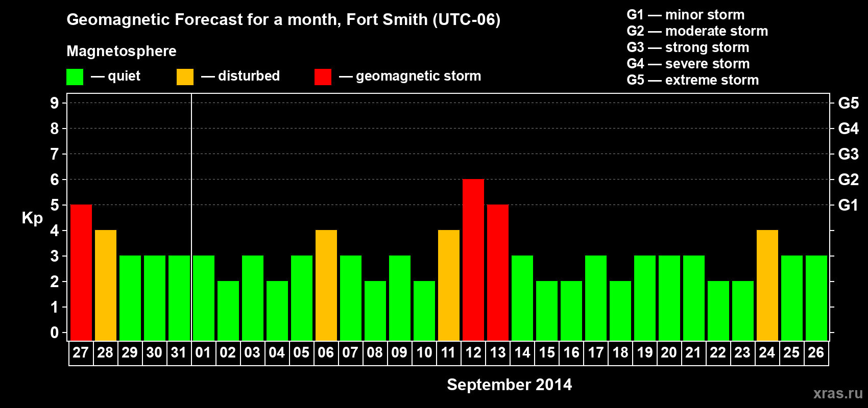Viewport: 868px width, 408px height.
Task: Click the Geomagnetic Forecast chart title
Action: tap(283, 20)
